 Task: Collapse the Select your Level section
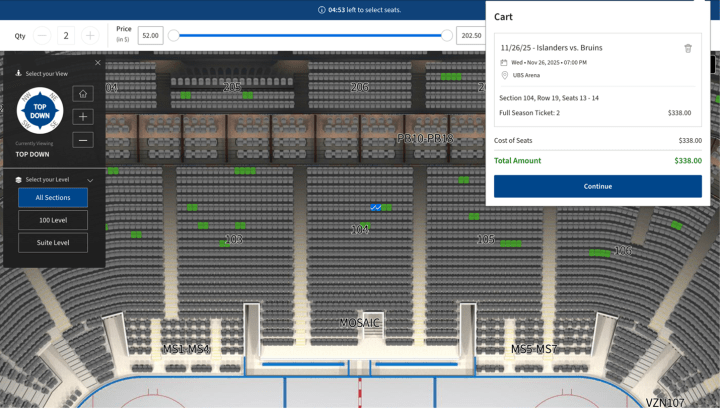pos(90,180)
